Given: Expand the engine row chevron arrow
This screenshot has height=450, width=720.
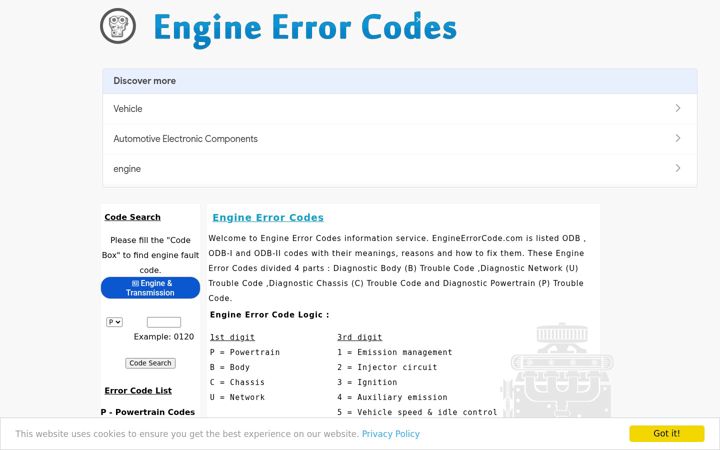Looking at the screenshot, I should [x=678, y=168].
